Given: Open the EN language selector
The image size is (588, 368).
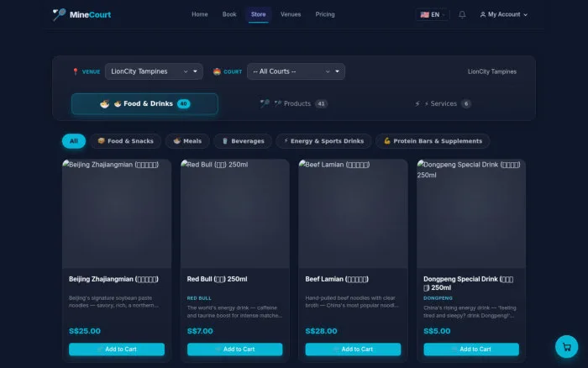Looking at the screenshot, I should [433, 14].
